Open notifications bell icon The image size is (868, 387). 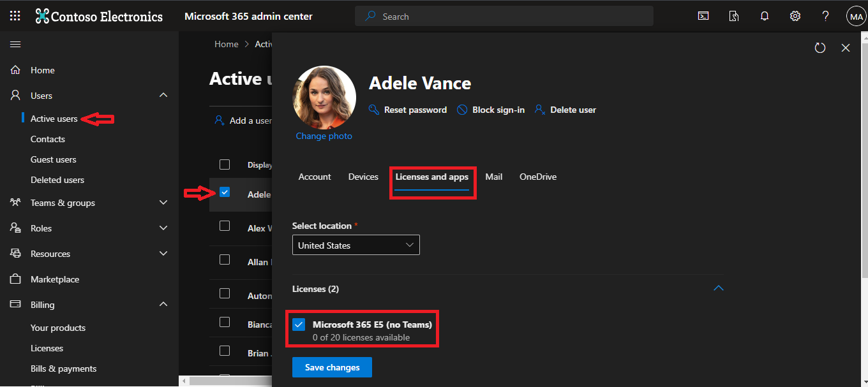coord(765,17)
